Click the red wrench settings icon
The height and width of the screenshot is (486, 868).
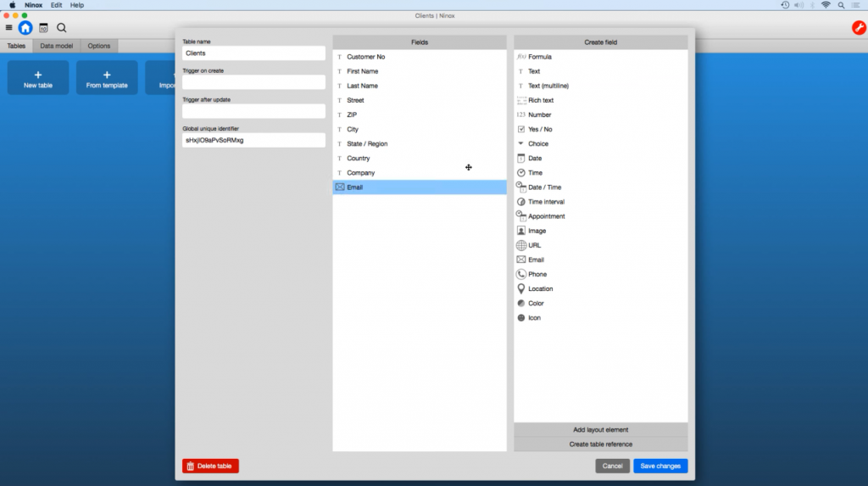pos(858,28)
